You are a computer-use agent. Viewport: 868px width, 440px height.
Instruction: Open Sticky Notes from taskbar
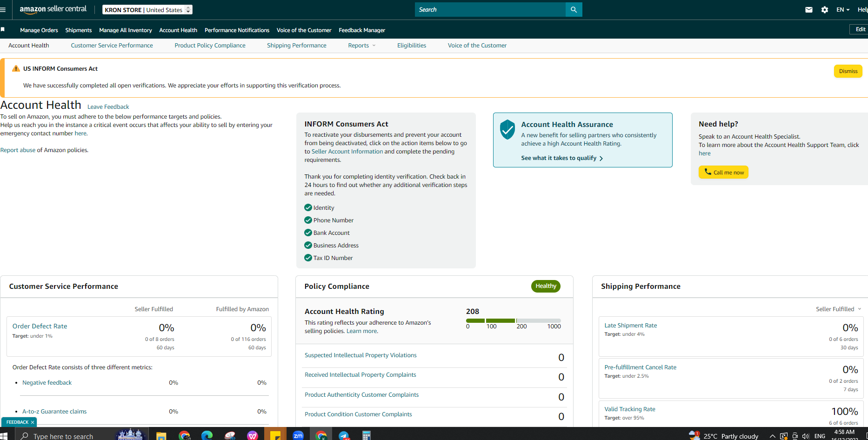(x=275, y=436)
